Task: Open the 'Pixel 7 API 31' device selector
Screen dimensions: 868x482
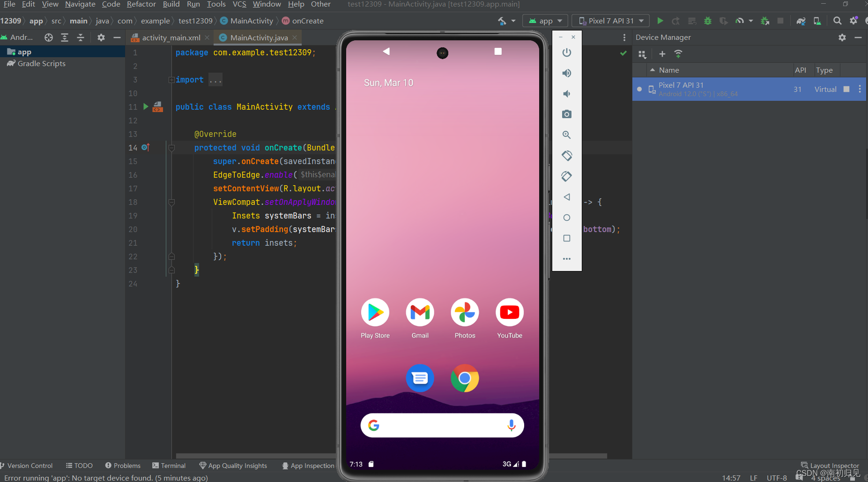Action: pos(610,21)
